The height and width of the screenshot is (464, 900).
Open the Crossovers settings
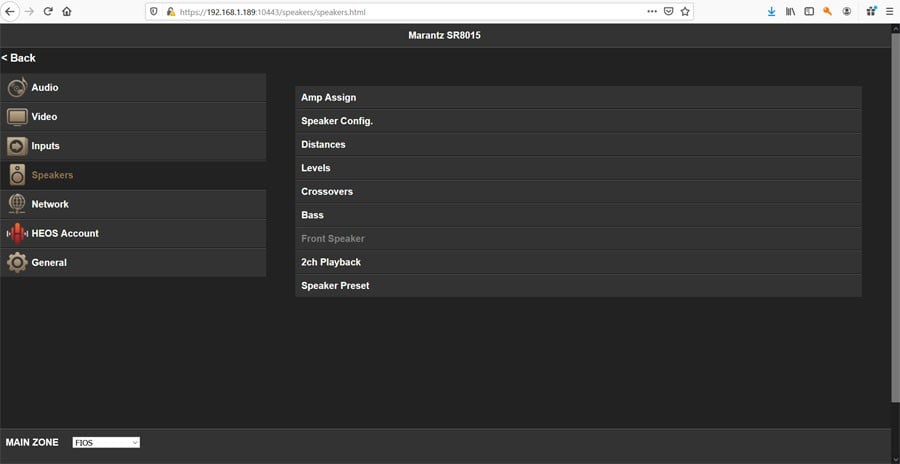click(x=578, y=191)
